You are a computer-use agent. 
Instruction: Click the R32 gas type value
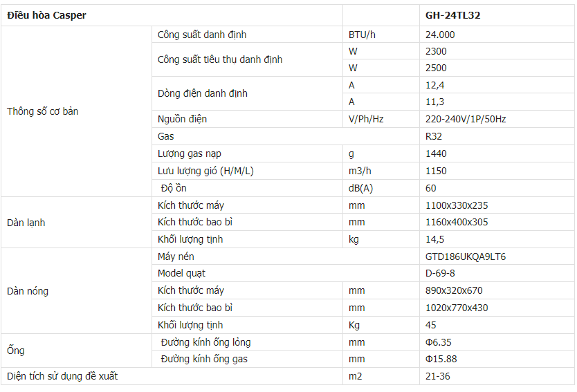434,136
